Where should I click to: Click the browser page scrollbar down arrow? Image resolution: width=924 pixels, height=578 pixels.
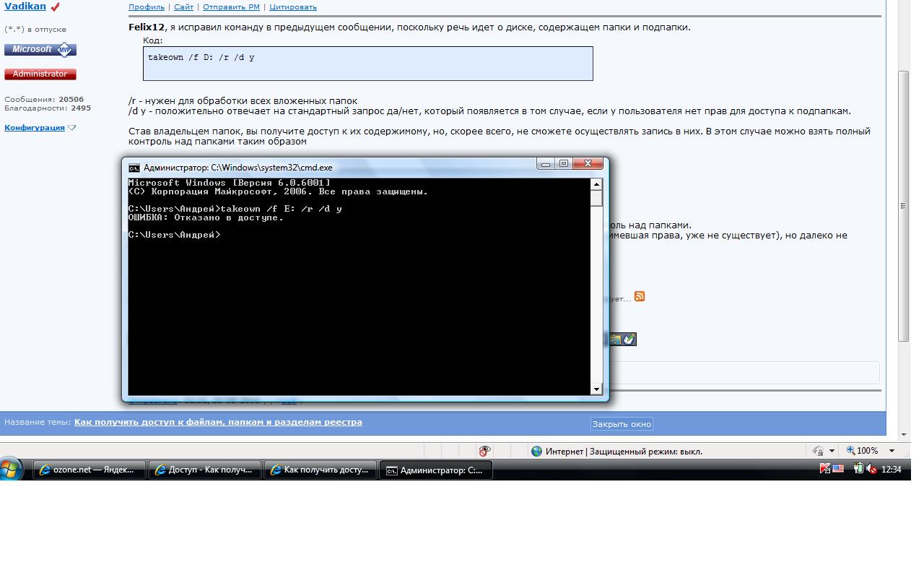point(903,434)
